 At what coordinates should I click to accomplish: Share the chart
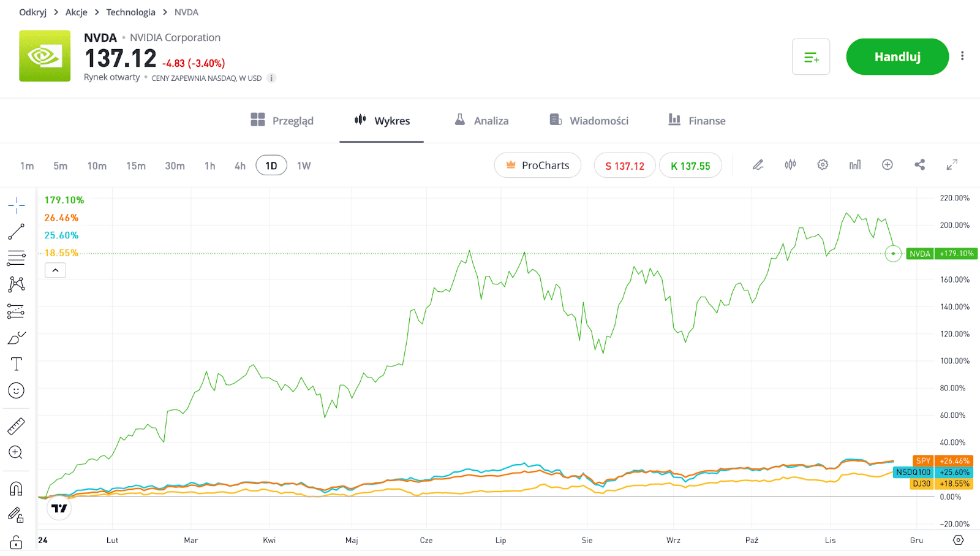pos(919,165)
